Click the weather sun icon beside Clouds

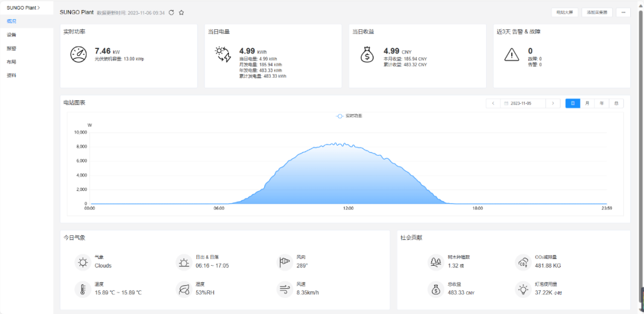coord(83,262)
